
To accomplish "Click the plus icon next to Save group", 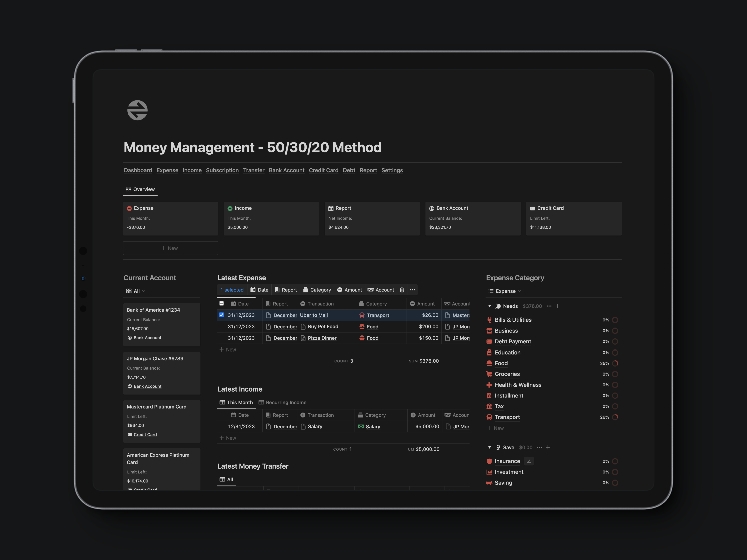I will click(x=548, y=447).
